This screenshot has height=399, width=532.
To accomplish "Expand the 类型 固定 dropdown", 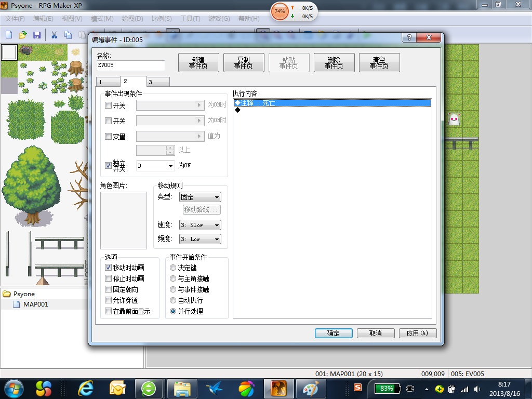I will click(x=200, y=197).
